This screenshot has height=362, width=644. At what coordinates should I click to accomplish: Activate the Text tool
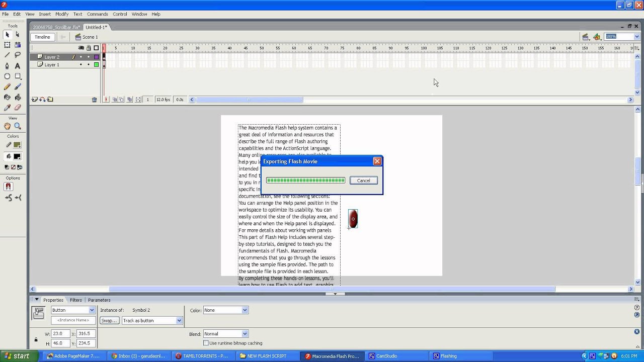(18, 66)
